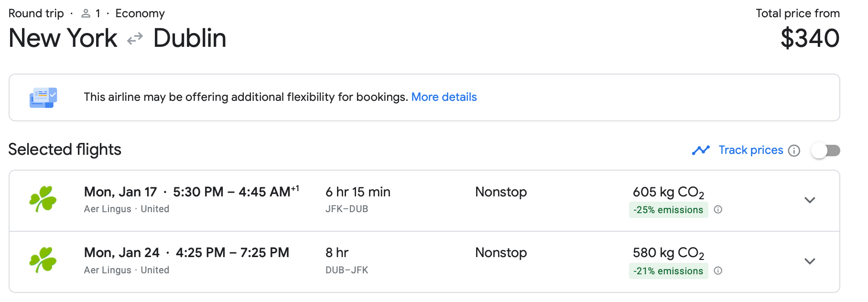Viewport: 868px width, 302px height.
Task: Click the -25% emissions badge
Action: (x=668, y=210)
